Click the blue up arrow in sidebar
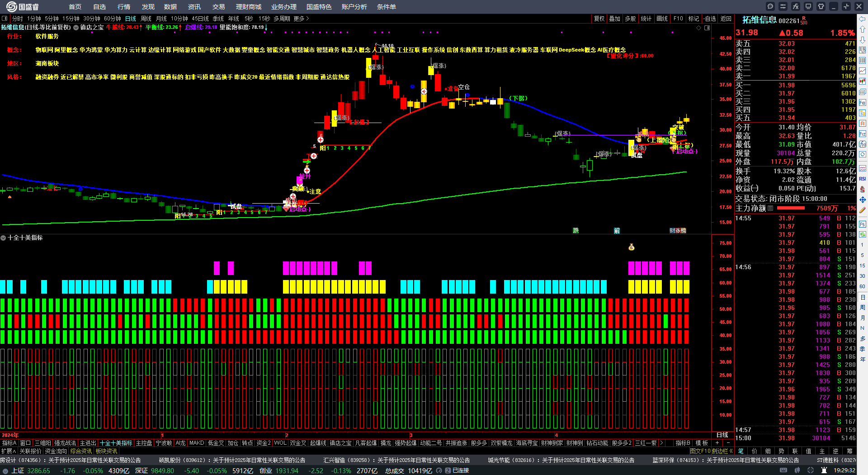The height and width of the screenshot is (475, 868). [x=863, y=29]
